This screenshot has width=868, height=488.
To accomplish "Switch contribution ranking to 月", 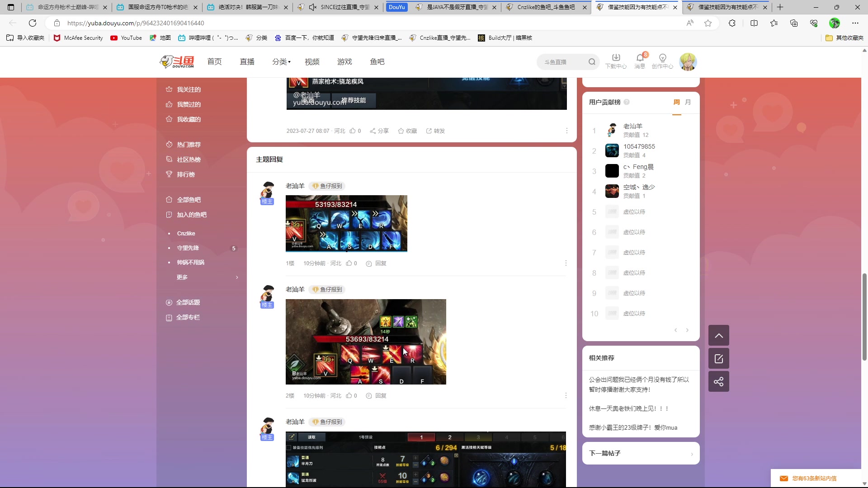I will 688,102.
